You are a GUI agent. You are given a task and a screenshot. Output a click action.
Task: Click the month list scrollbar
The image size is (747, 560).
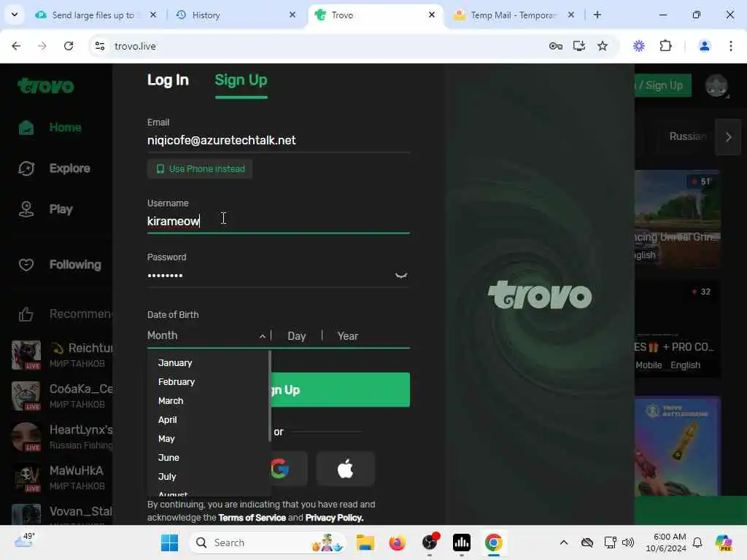270,396
